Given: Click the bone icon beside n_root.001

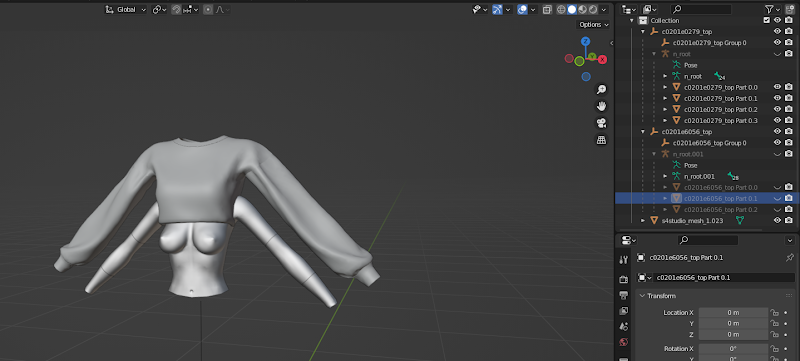Looking at the screenshot, I should tap(732, 176).
